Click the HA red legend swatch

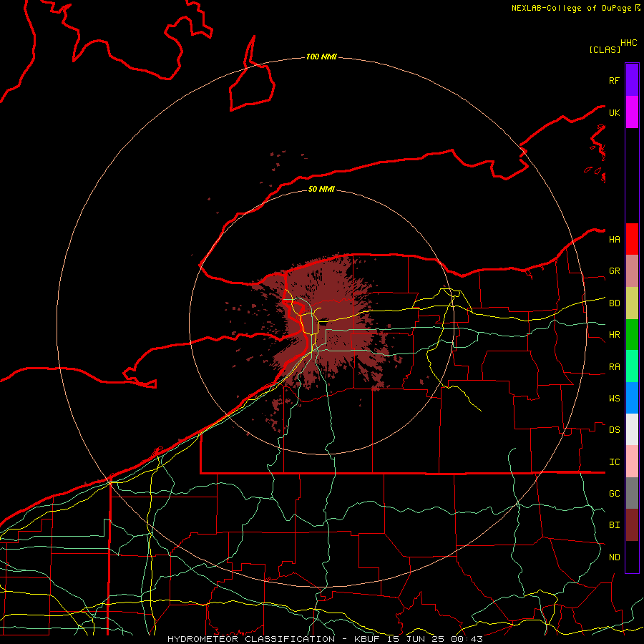click(632, 239)
